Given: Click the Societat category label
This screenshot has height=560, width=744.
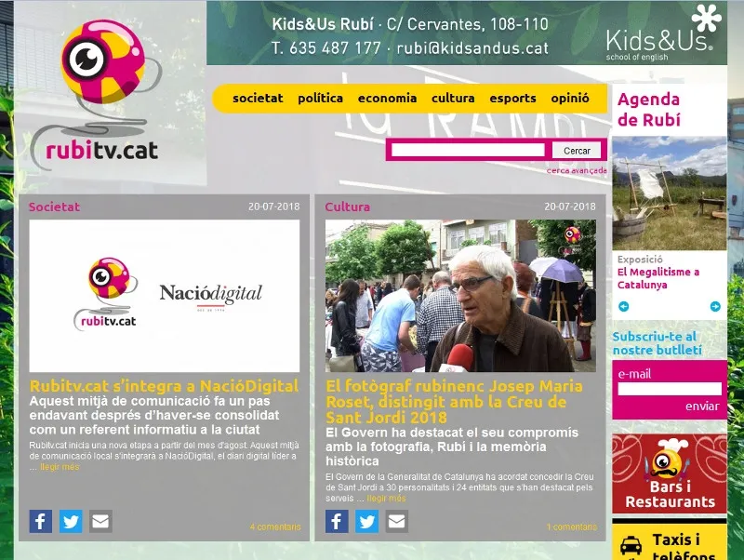Looking at the screenshot, I should point(54,207).
